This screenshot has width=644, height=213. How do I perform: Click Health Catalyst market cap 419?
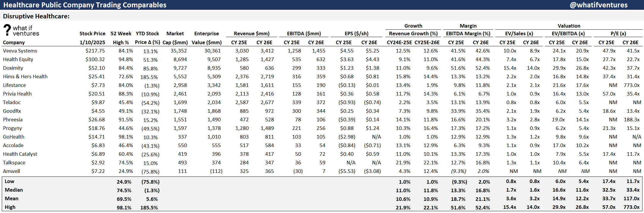point(182,154)
